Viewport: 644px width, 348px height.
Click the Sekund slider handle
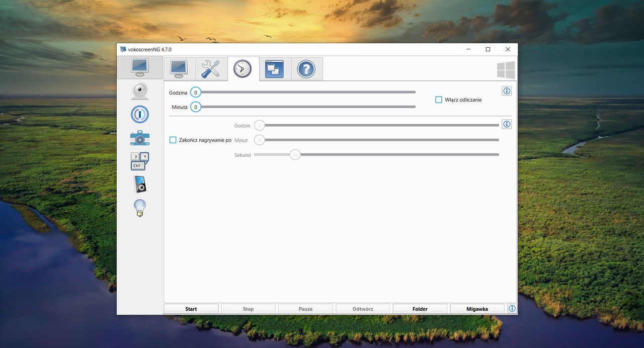(295, 154)
